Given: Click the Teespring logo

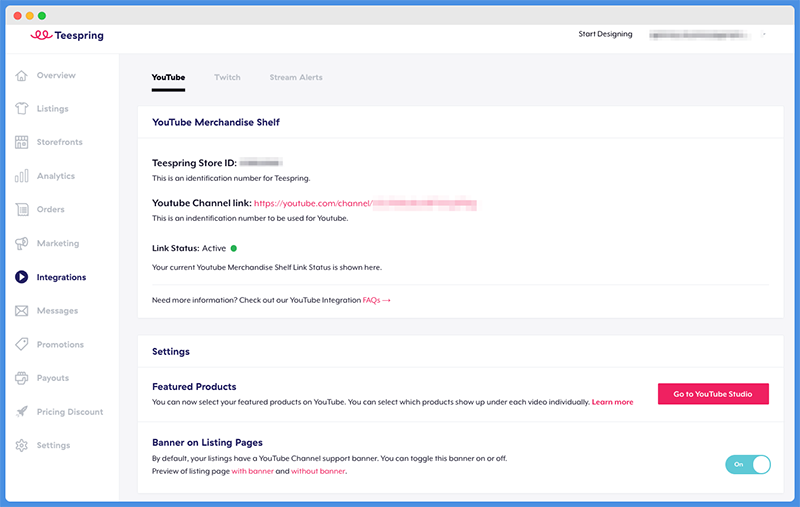Looking at the screenshot, I should point(67,35).
